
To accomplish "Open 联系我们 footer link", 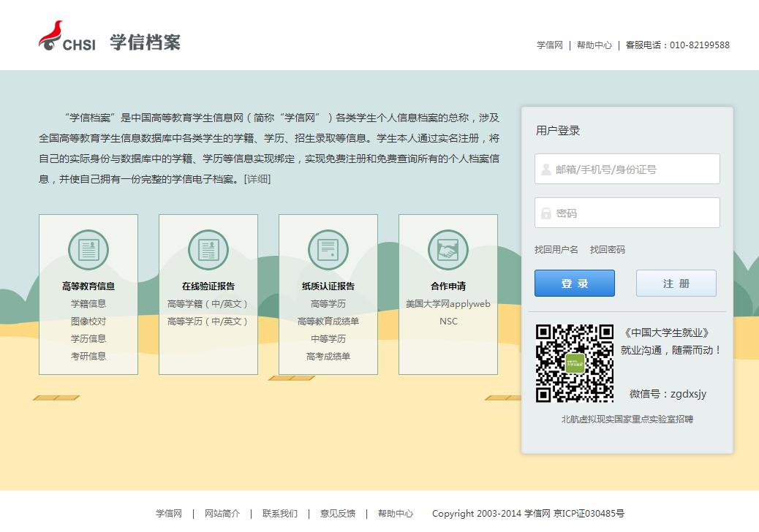I will [280, 514].
